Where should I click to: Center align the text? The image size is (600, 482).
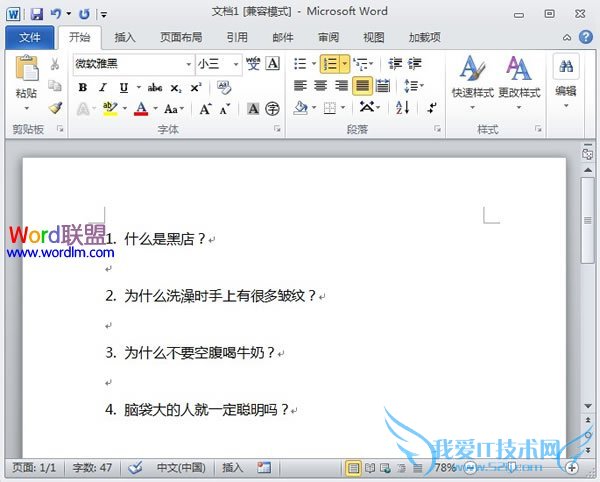click(x=321, y=86)
